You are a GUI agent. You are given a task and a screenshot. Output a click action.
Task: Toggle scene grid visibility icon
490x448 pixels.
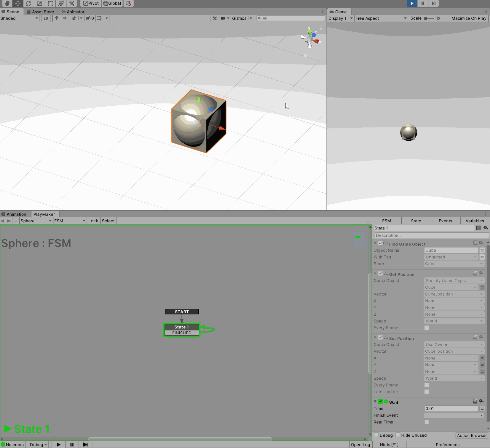[99, 18]
